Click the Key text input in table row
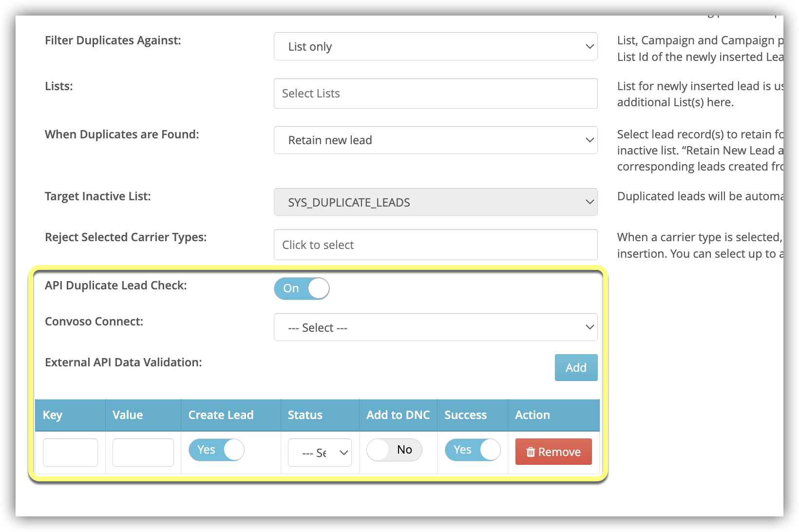The width and height of the screenshot is (799, 532). 70,452
